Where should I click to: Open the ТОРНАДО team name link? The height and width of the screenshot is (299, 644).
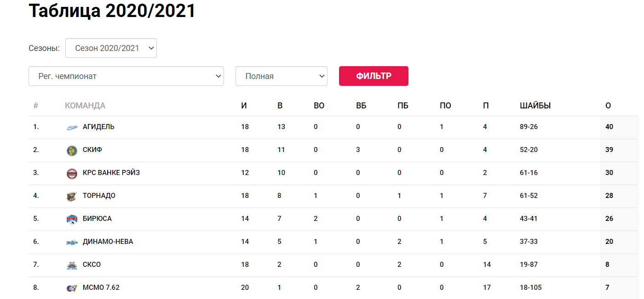(x=99, y=196)
